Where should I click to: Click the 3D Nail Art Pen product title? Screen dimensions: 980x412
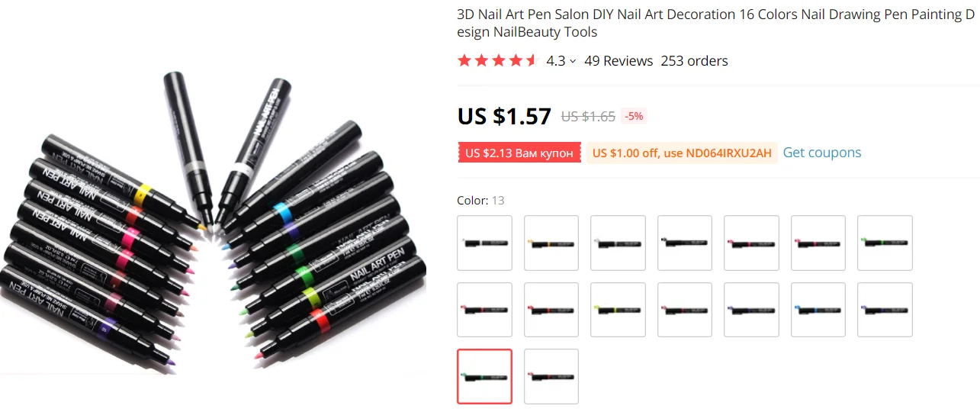(715, 23)
